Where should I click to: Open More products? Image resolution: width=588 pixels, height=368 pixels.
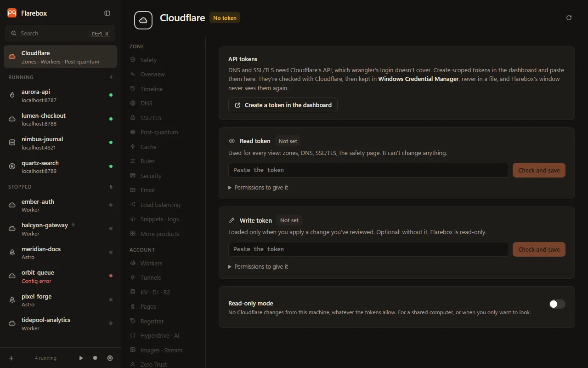[x=163, y=234]
